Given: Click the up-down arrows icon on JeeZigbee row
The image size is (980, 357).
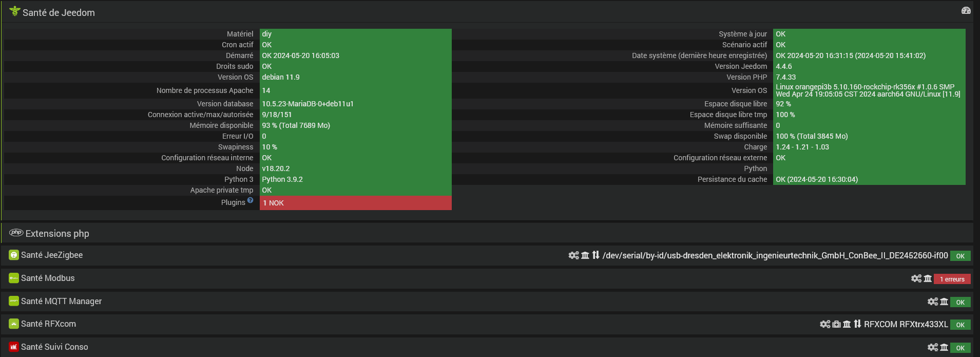Looking at the screenshot, I should pos(595,255).
